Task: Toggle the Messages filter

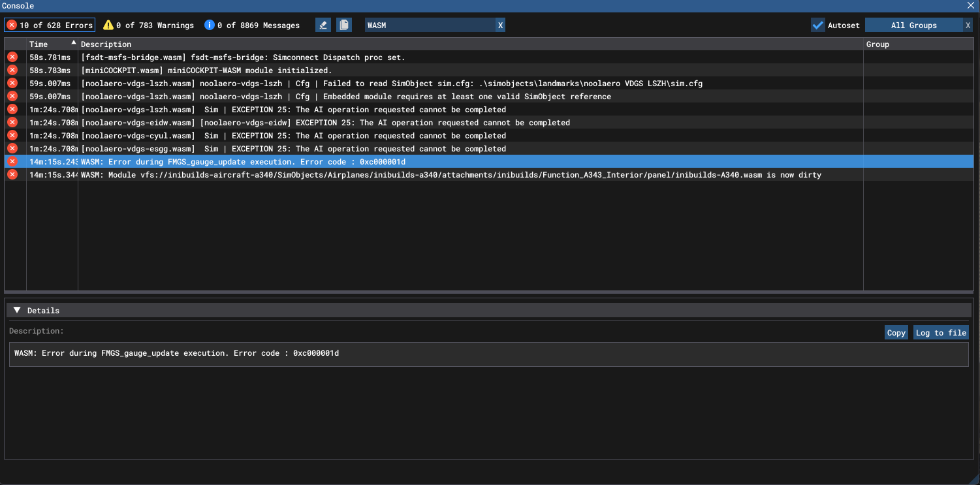Action: (x=252, y=25)
